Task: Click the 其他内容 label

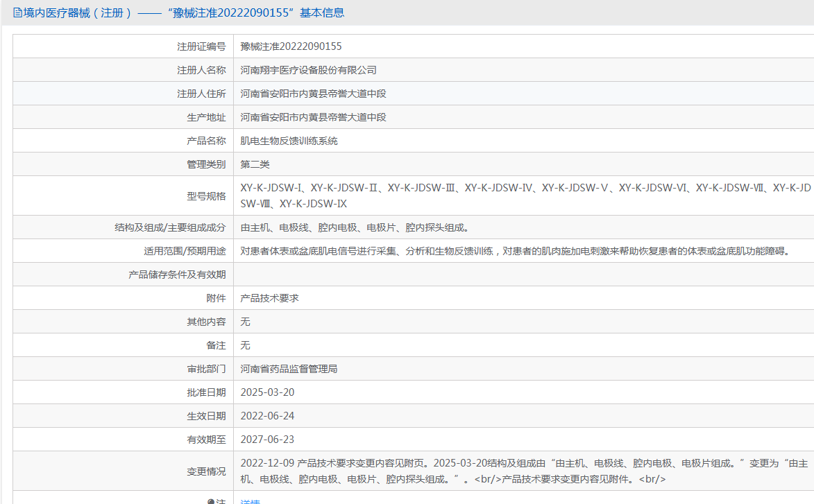Action: coord(206,322)
